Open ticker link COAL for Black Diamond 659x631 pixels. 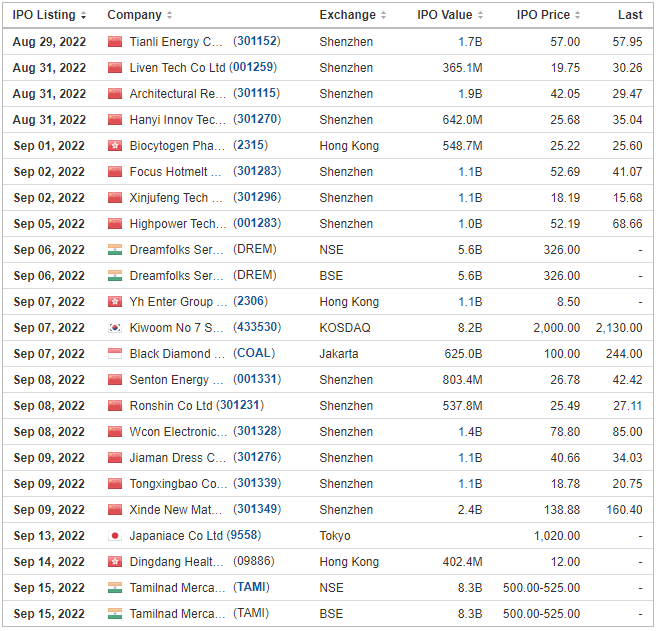254,354
